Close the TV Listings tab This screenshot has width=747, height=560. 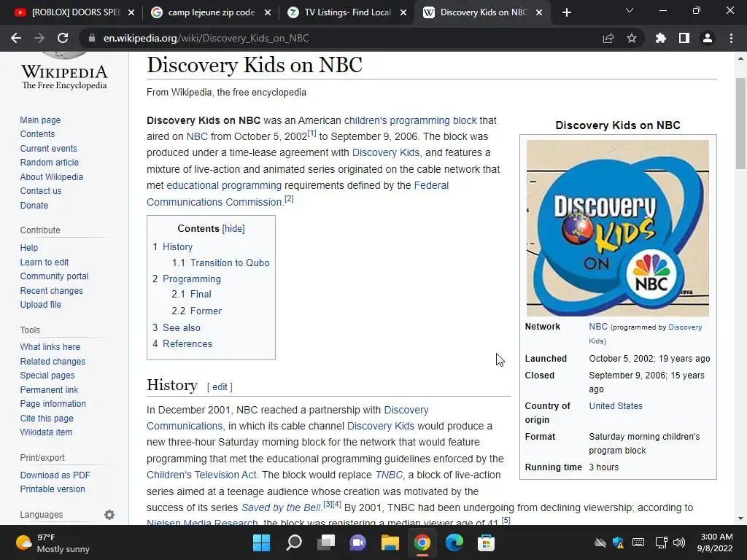(403, 12)
